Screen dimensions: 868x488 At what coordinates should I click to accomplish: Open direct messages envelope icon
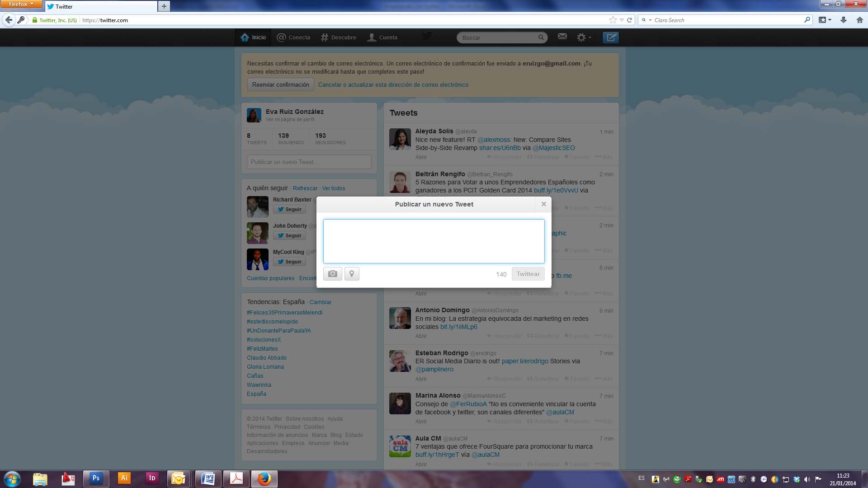562,37
